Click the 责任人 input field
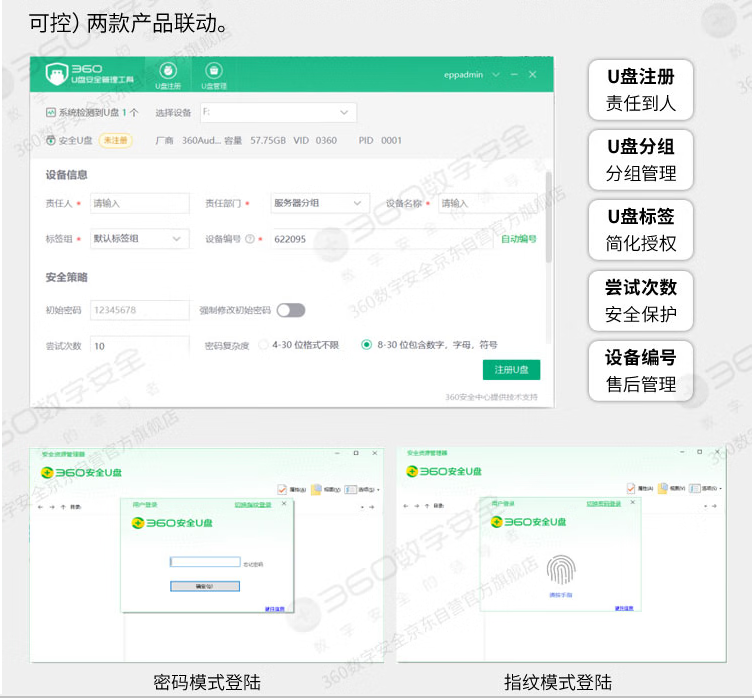This screenshot has width=754, height=698. (139, 203)
